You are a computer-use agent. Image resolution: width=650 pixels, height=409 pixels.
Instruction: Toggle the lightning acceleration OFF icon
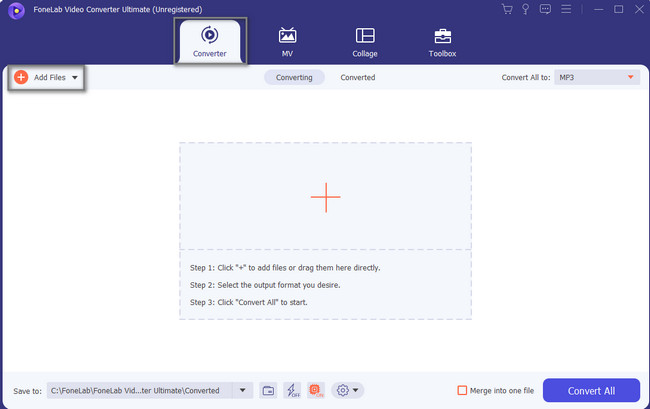(292, 390)
